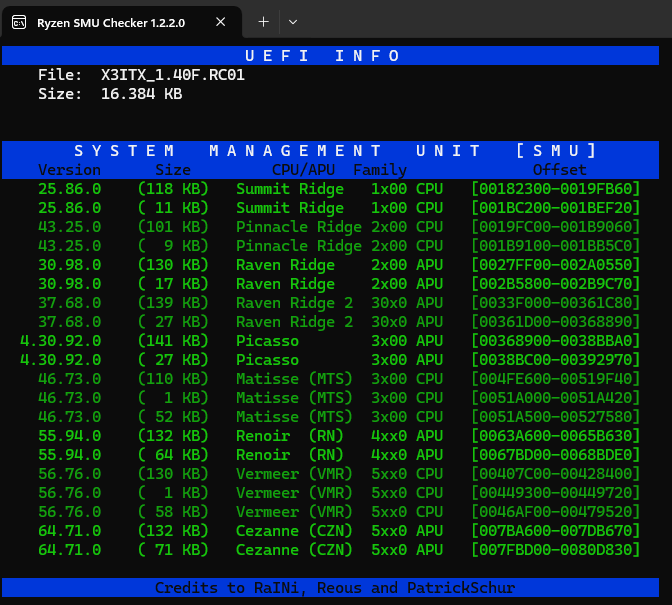Image resolution: width=672 pixels, height=605 pixels.
Task: Click Cezanne (CZN) in the 132 KB row
Action: click(294, 531)
